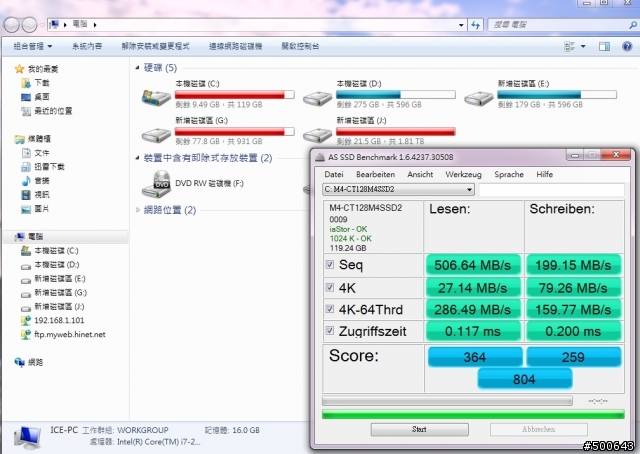
Task: Click the gray benchmark progress bar
Action: [447, 401]
